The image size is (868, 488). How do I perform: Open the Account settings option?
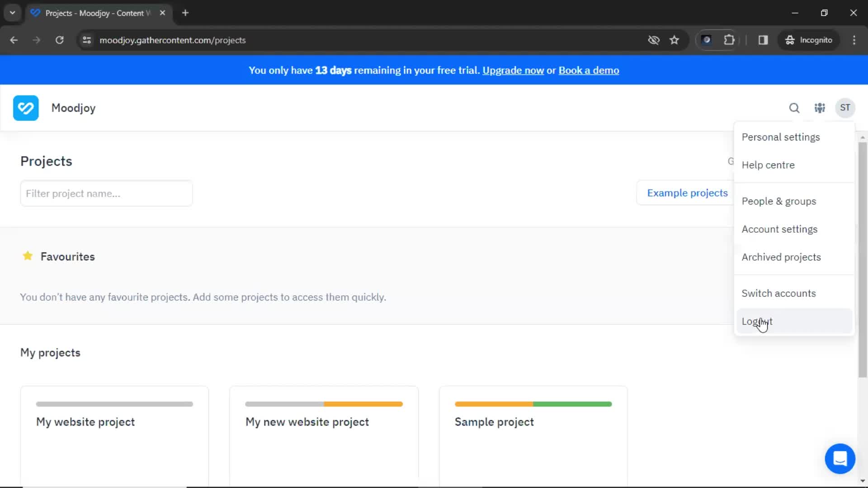click(x=779, y=229)
